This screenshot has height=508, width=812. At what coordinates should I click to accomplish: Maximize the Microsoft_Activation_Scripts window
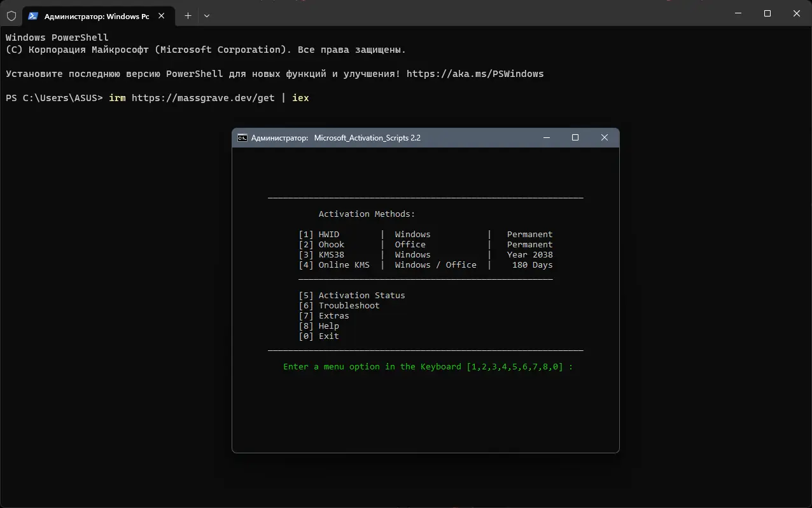(575, 137)
